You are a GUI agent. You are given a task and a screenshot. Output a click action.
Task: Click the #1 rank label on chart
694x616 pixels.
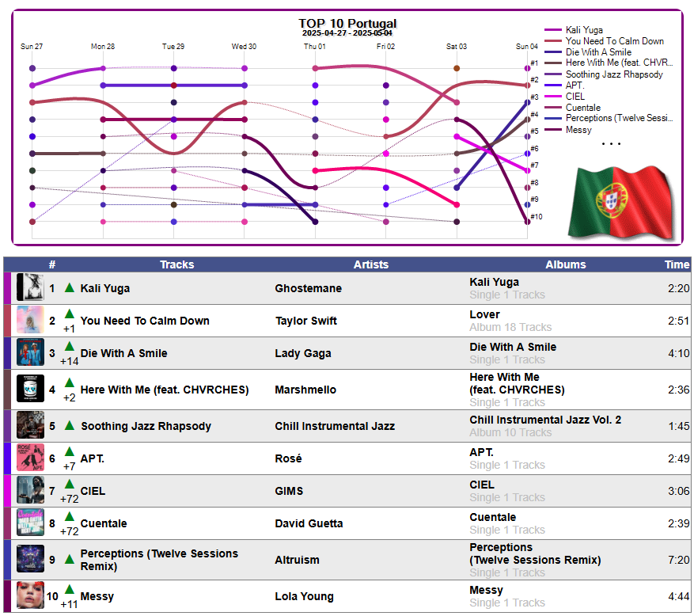tap(534, 63)
